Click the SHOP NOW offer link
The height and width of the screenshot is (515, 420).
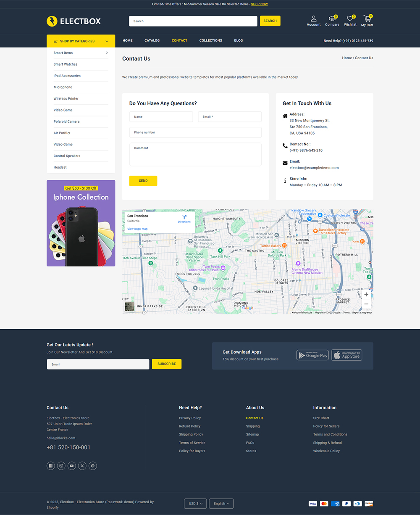(x=259, y=4)
